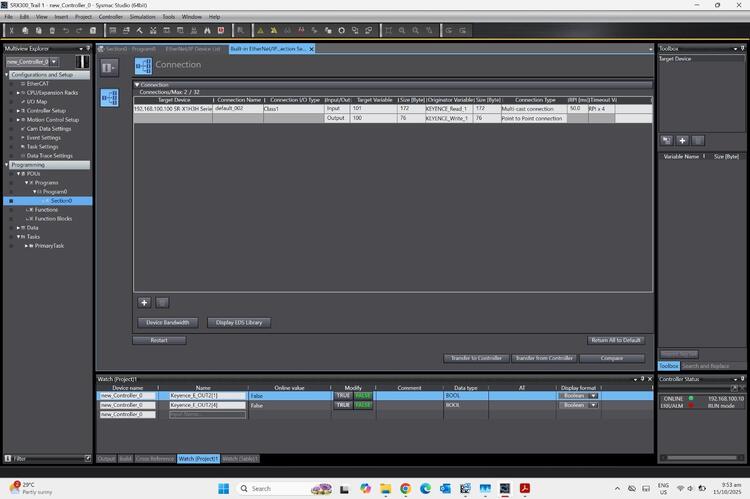Add a new connection with plus button
This screenshot has width=750, height=499.
(x=144, y=301)
